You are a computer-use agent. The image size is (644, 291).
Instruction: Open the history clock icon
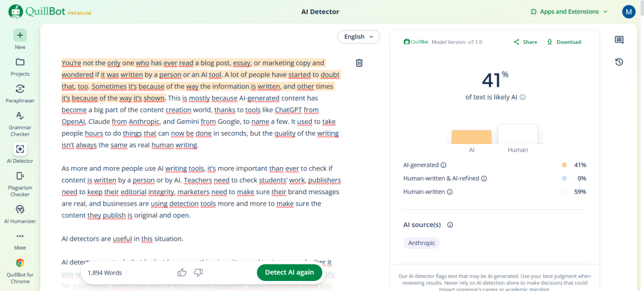(619, 62)
